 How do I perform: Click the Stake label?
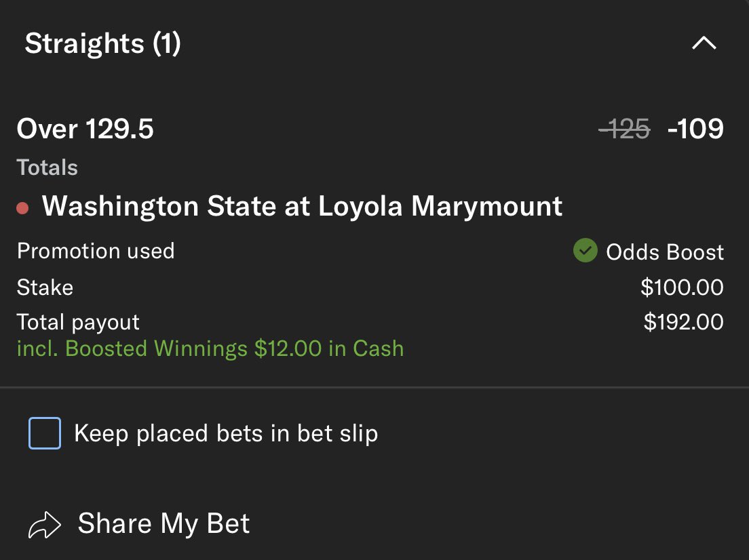coord(45,287)
